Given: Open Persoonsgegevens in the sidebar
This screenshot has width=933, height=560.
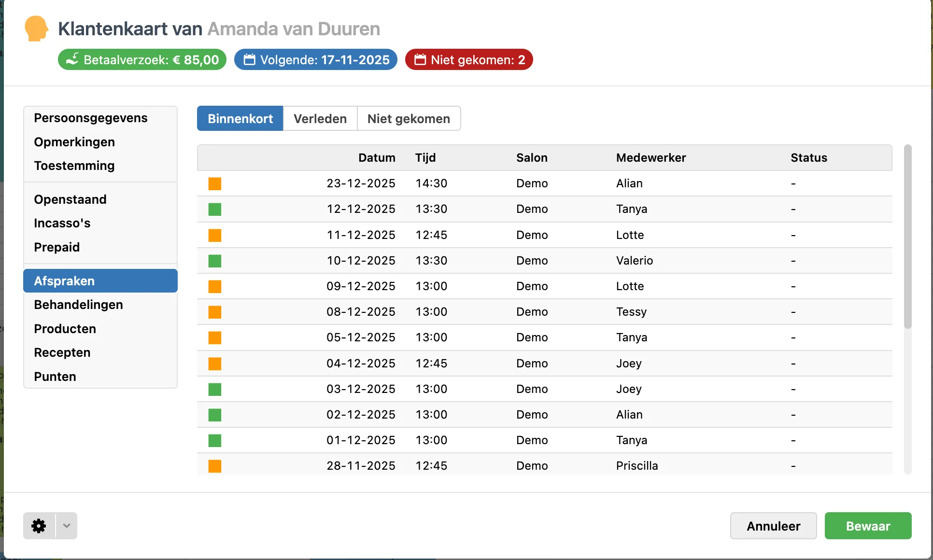Looking at the screenshot, I should click(x=91, y=118).
